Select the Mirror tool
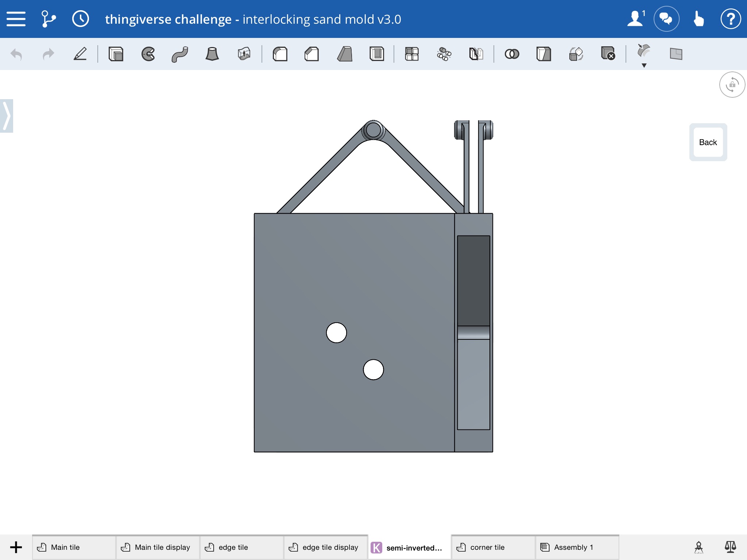The image size is (747, 560). coord(476,54)
